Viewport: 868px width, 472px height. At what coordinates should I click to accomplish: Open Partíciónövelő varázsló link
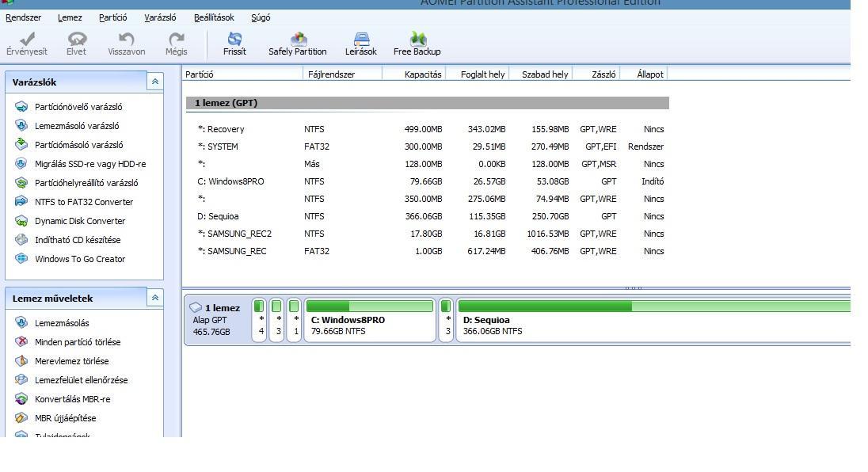click(78, 107)
